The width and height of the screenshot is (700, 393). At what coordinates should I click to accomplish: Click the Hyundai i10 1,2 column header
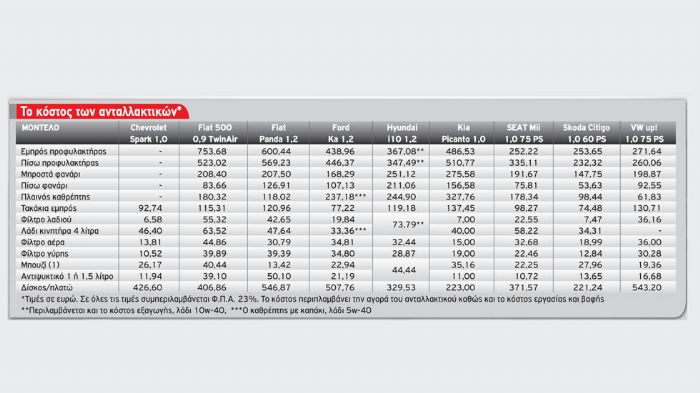tap(402, 133)
